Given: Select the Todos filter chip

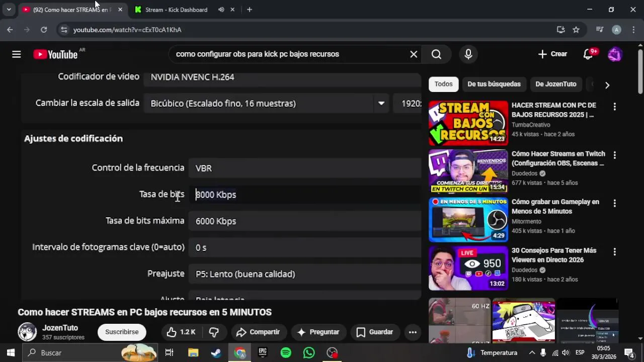Looking at the screenshot, I should pyautogui.click(x=443, y=84).
